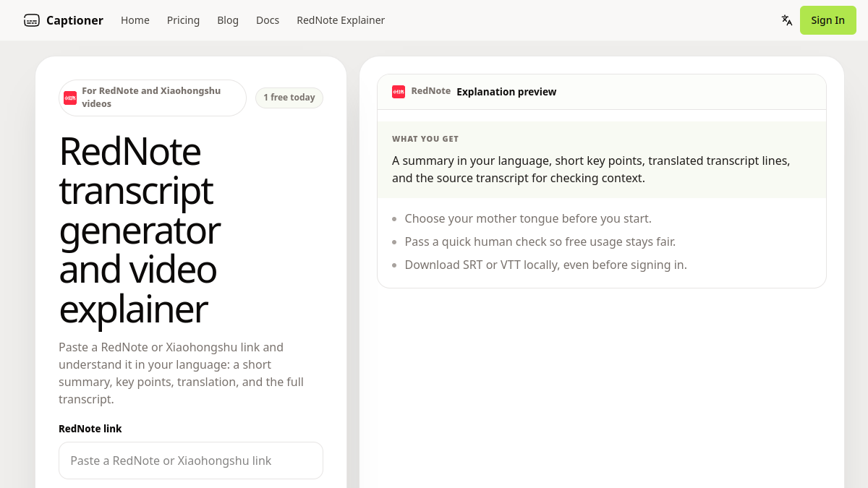Click the "Choose your mother tongue" bullet

click(x=528, y=218)
